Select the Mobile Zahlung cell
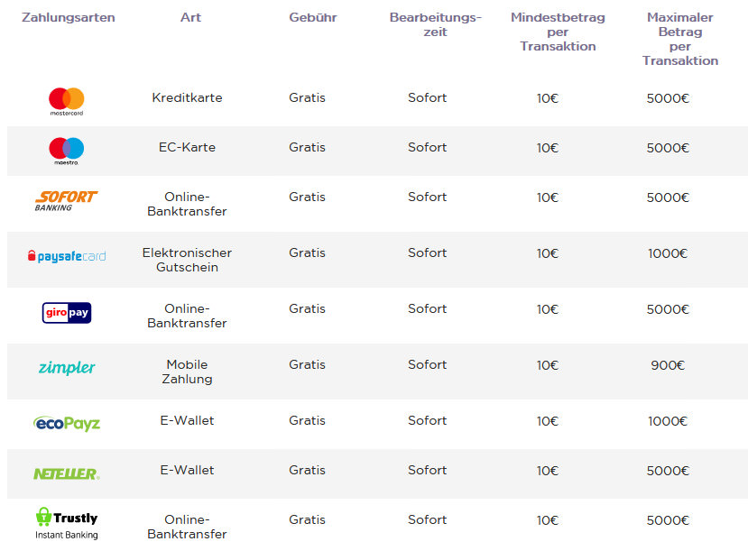748x560 pixels. (x=187, y=372)
